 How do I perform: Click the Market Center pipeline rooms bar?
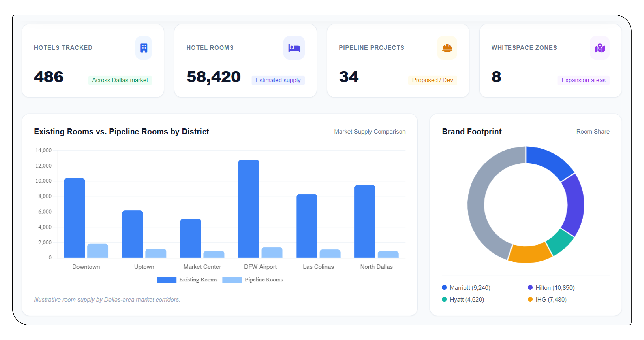[x=214, y=254]
